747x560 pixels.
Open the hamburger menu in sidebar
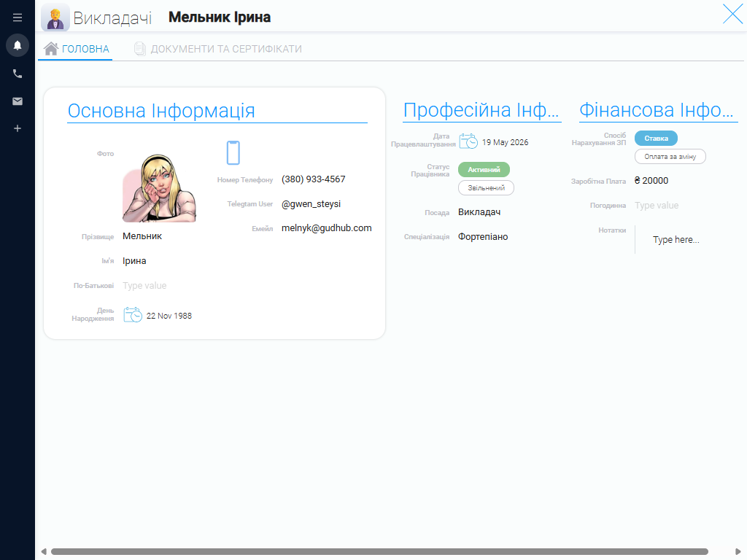click(18, 17)
